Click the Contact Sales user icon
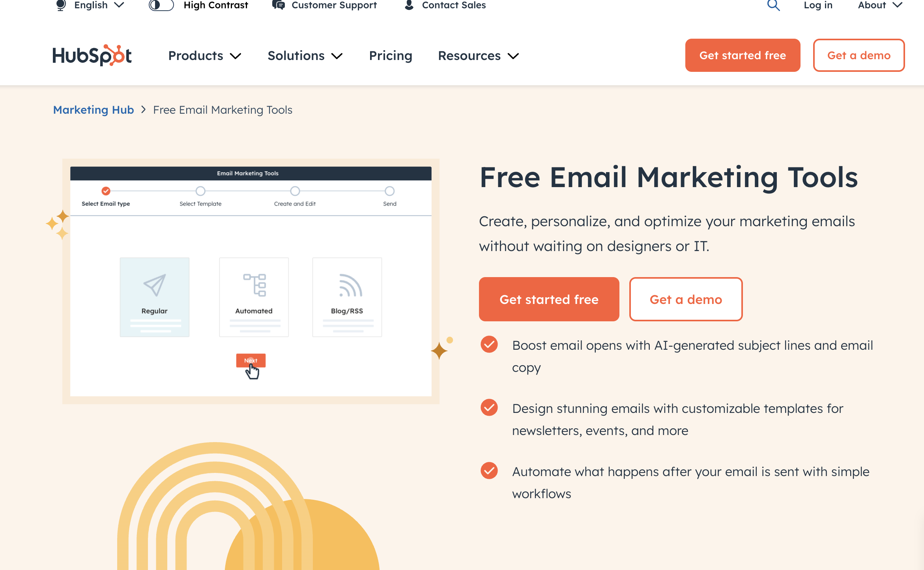 (408, 6)
